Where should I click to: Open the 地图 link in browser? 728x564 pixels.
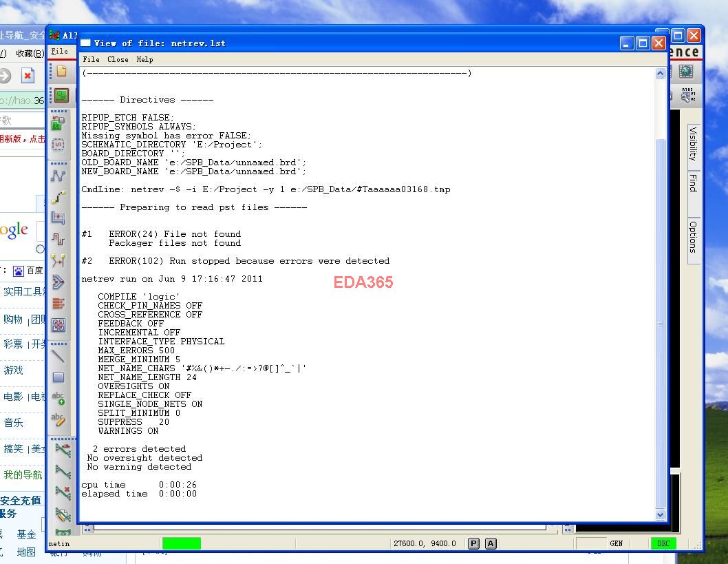pyautogui.click(x=26, y=552)
